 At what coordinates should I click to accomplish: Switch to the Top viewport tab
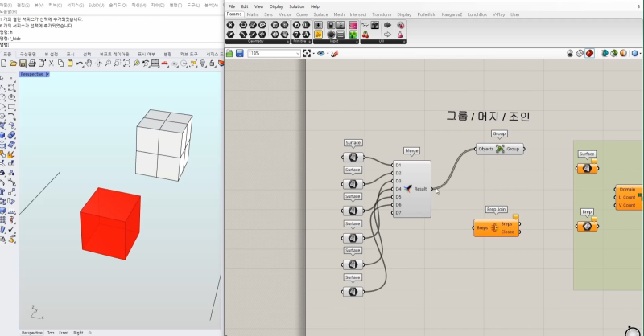click(x=51, y=332)
